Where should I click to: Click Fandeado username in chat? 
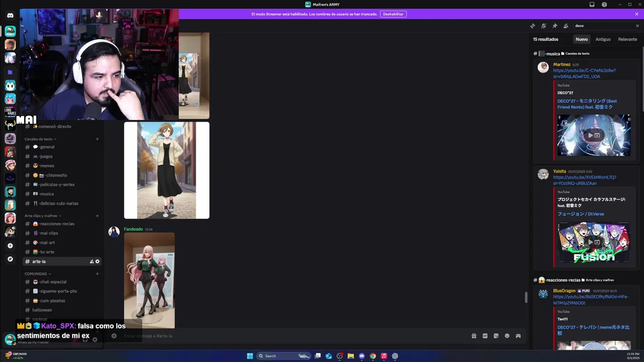(133, 229)
